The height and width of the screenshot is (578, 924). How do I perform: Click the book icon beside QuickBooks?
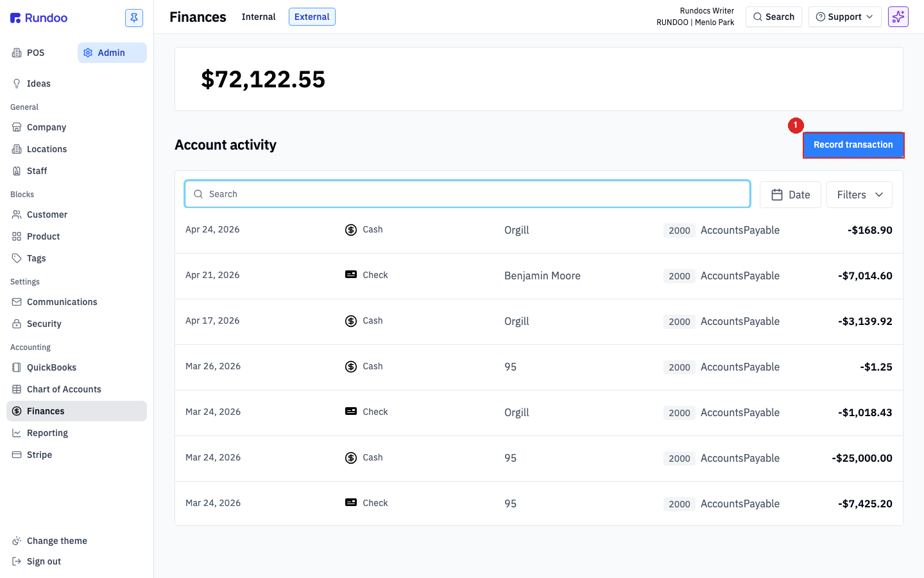[x=17, y=367]
